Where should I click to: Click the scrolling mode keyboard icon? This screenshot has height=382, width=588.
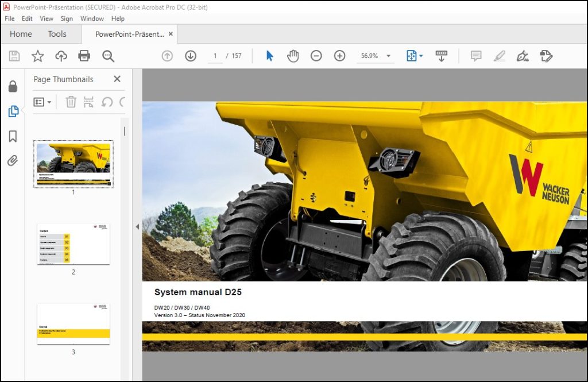(x=442, y=56)
